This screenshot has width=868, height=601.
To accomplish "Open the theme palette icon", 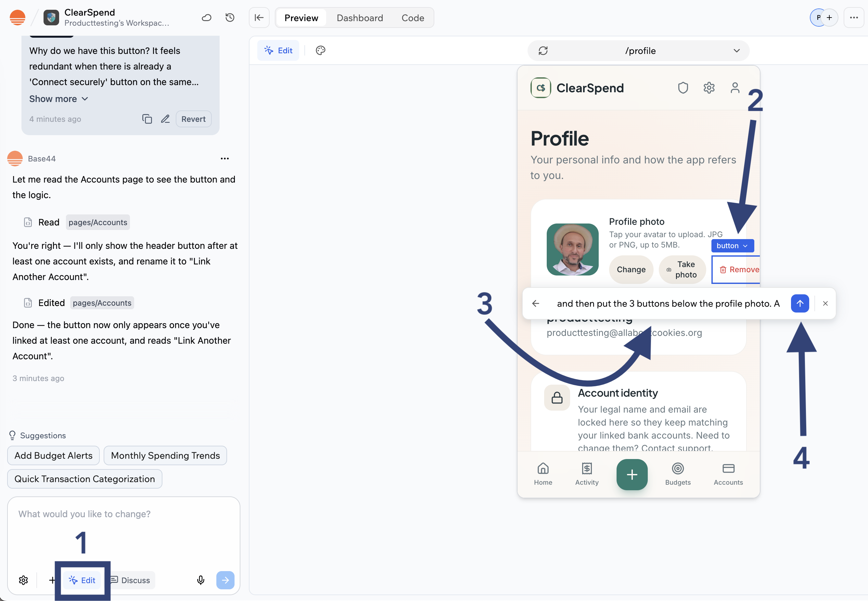I will pos(320,50).
